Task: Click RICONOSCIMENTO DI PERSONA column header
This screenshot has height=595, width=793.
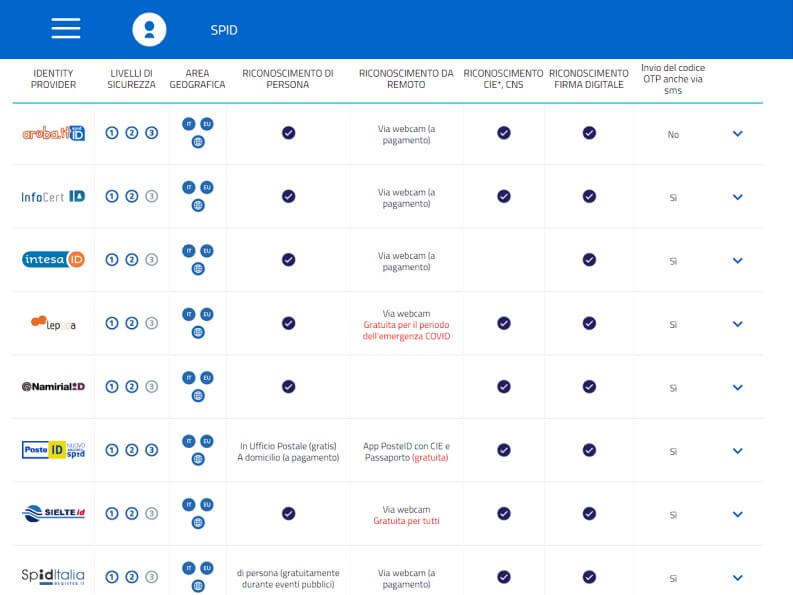Action: (288, 79)
